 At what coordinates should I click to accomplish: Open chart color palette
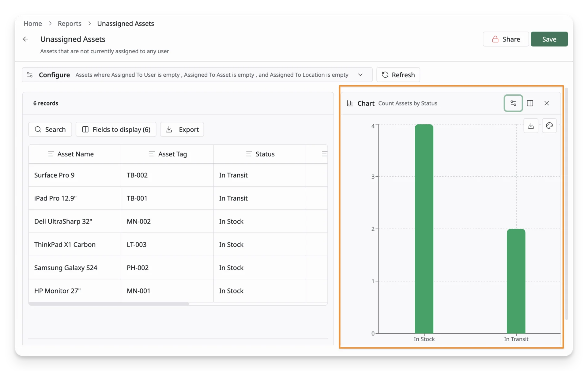549,126
